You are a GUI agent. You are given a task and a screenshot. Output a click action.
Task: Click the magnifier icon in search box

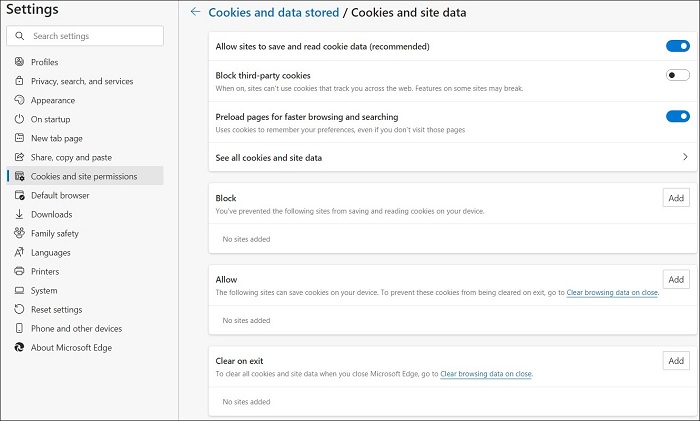pyautogui.click(x=20, y=36)
